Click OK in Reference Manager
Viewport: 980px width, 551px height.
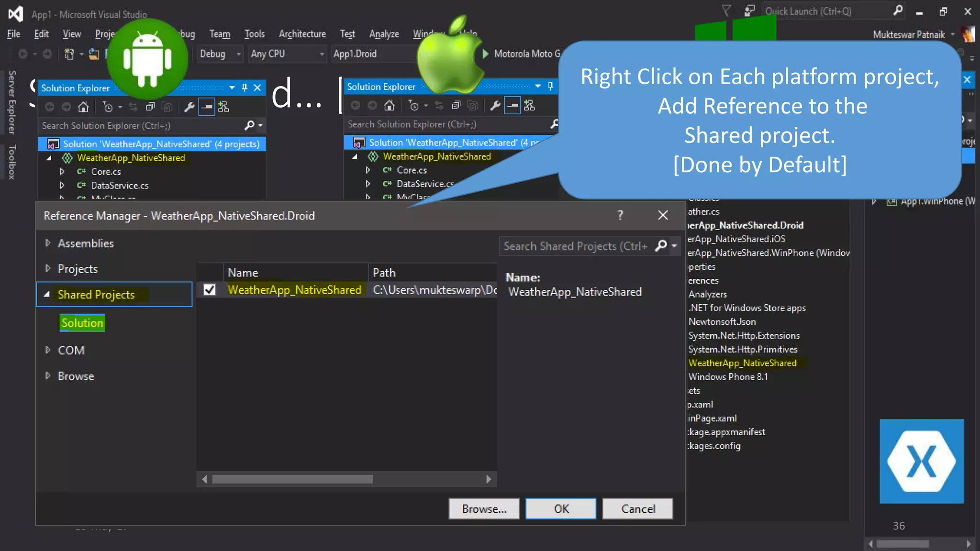(x=561, y=509)
